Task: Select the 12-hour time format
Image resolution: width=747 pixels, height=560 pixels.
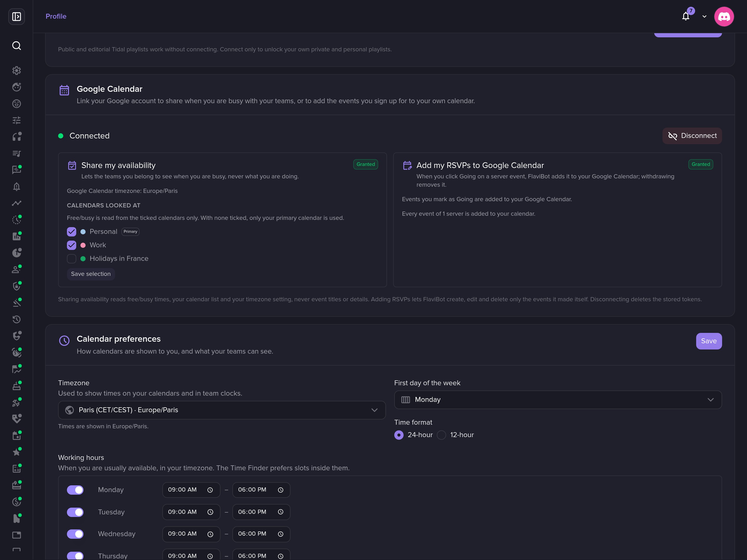Action: tap(441, 435)
